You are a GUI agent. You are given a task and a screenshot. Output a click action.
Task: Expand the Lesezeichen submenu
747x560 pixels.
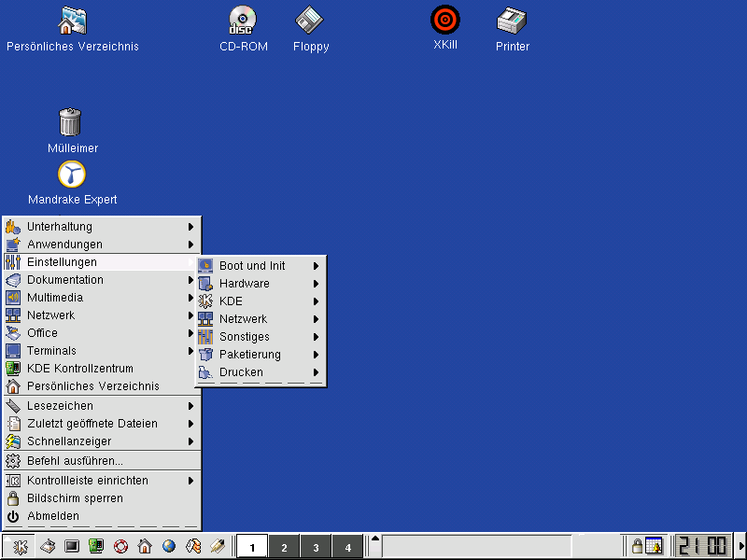tap(102, 406)
